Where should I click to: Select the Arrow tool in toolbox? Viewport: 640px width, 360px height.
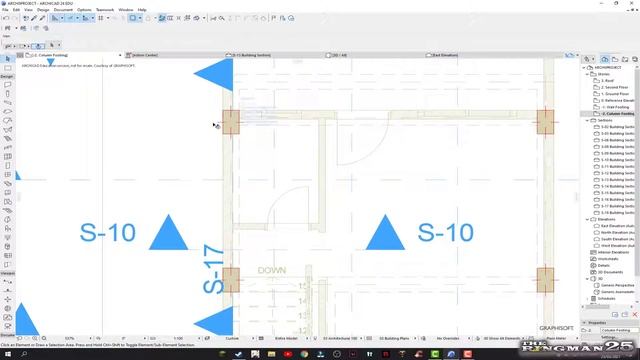coord(7,59)
